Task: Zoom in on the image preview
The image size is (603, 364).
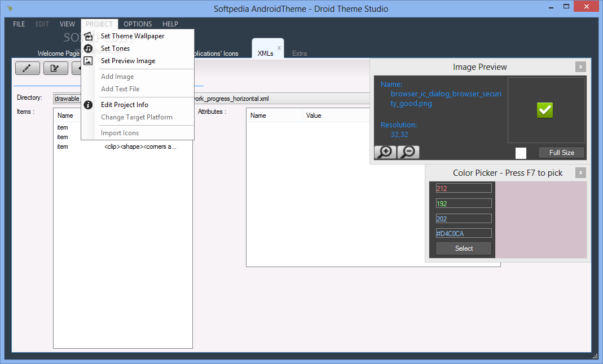Action: (385, 153)
